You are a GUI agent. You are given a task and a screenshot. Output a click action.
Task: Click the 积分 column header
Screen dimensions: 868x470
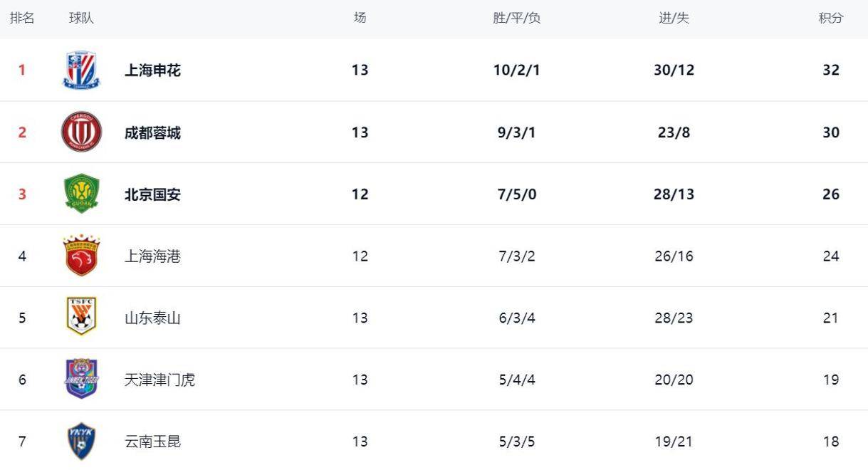click(x=830, y=18)
